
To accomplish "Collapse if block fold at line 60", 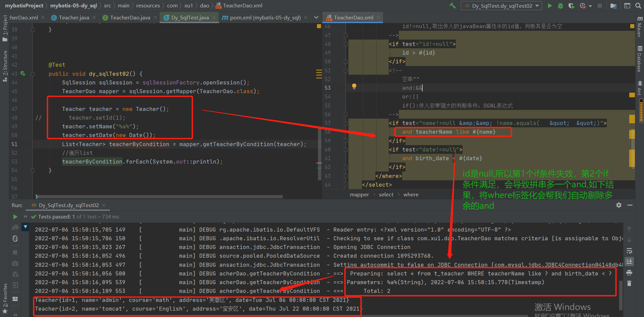I will (345, 149).
